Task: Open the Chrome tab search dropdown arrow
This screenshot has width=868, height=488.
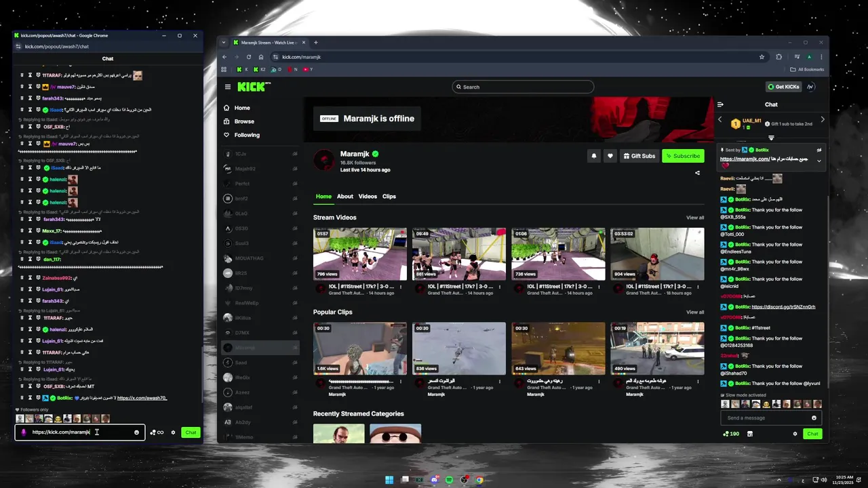Action: tap(224, 43)
